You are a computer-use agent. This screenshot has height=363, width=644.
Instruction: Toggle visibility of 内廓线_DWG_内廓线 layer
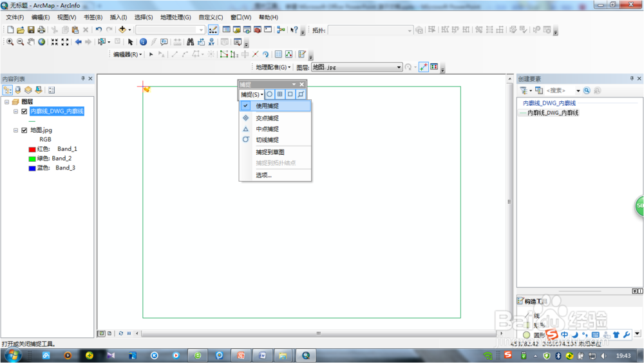click(24, 112)
